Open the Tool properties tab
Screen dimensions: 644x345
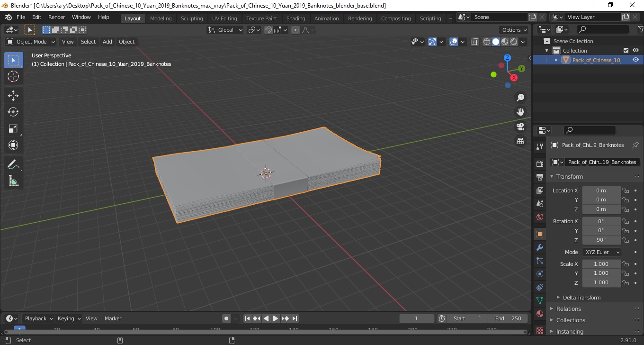[540, 146]
